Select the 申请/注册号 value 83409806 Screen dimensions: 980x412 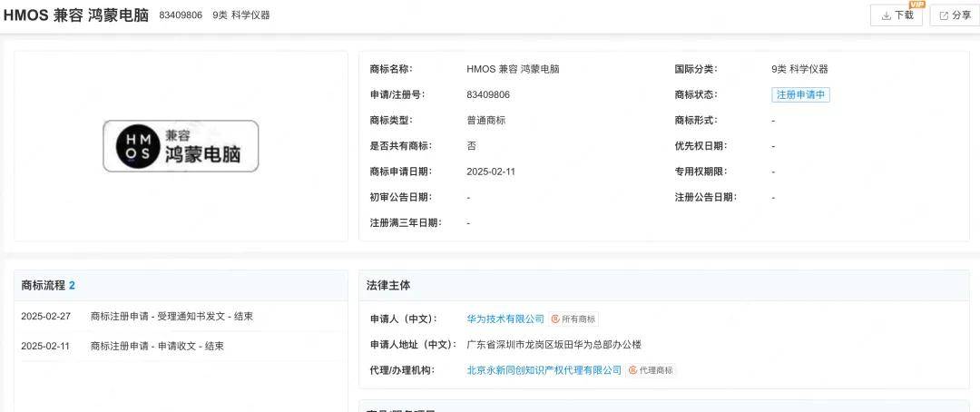coord(488,95)
